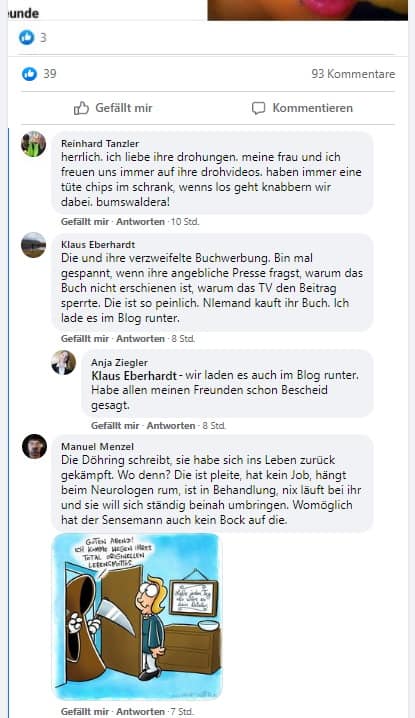Click the Anja Ziegler name link
This screenshot has width=415, height=718.
click(x=119, y=363)
